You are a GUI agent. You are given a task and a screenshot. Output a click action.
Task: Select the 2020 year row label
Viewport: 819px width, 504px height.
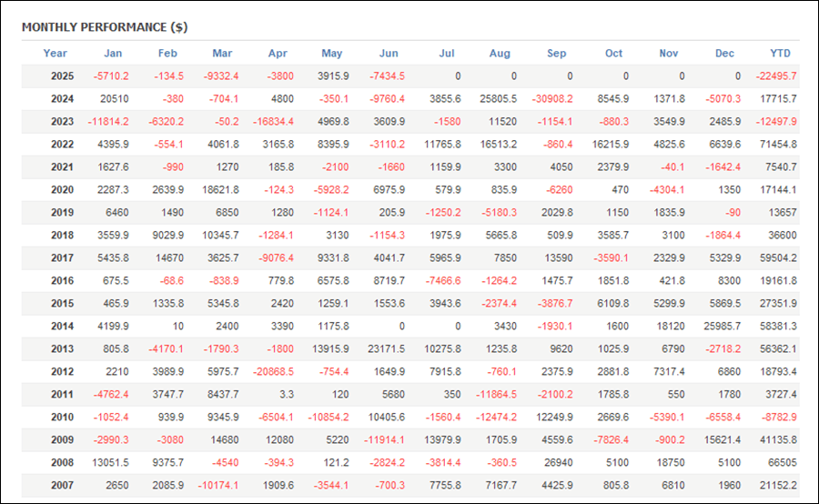coord(62,189)
